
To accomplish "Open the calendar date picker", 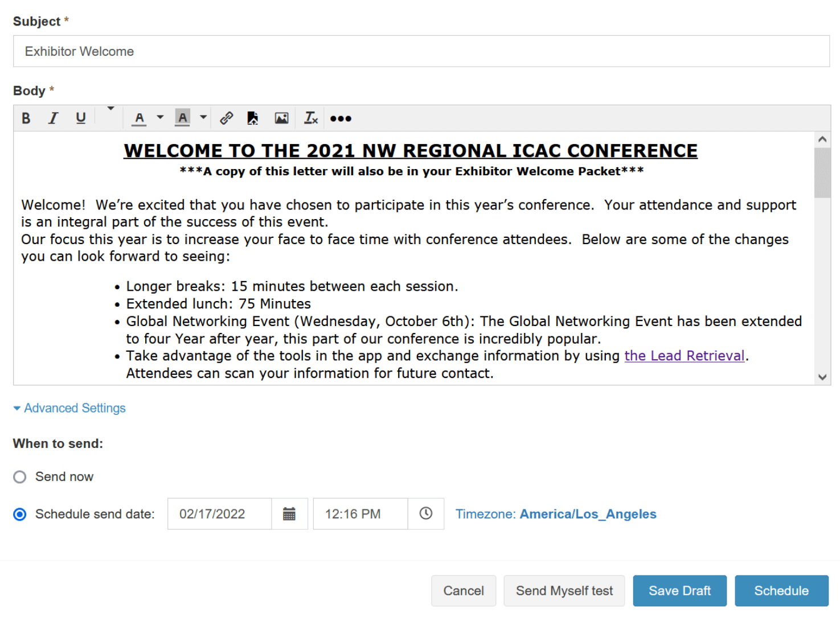I will [x=289, y=514].
